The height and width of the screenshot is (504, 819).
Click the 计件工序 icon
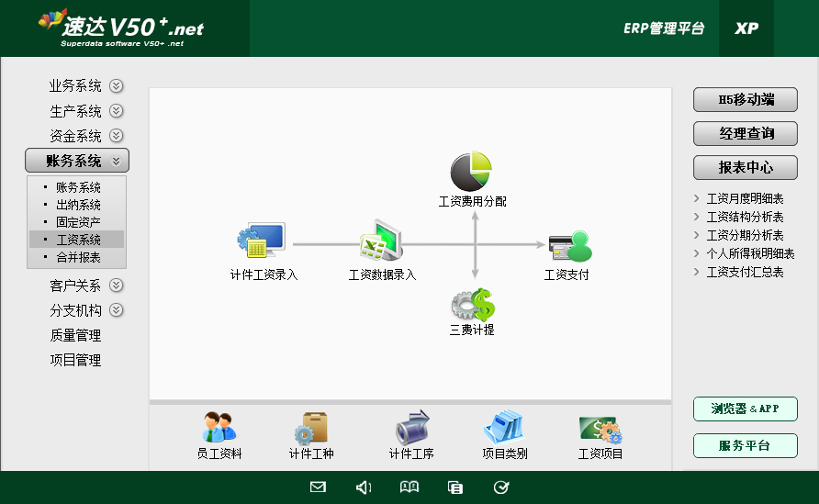[411, 428]
